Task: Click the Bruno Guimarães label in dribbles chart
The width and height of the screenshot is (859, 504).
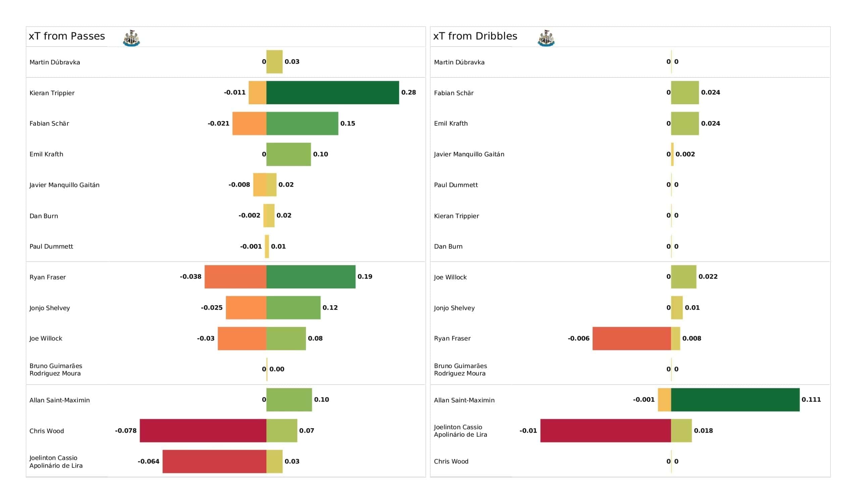Action: tap(460, 370)
